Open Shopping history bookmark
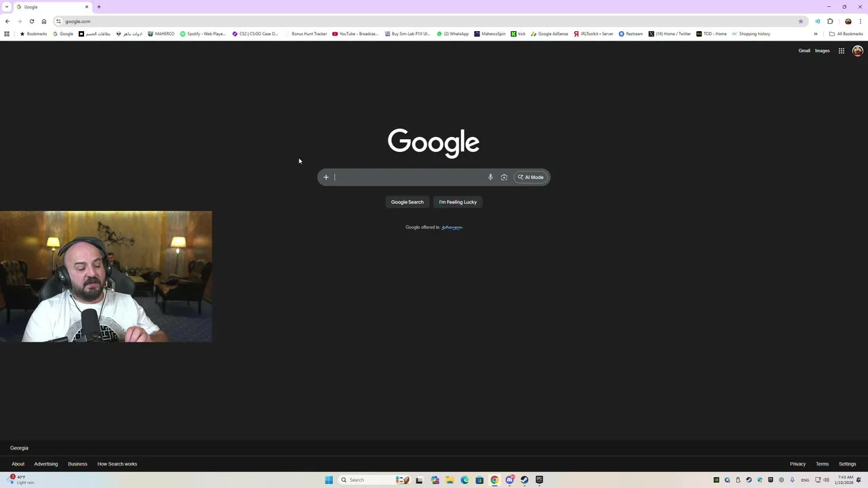This screenshot has width=868, height=488. point(751,34)
